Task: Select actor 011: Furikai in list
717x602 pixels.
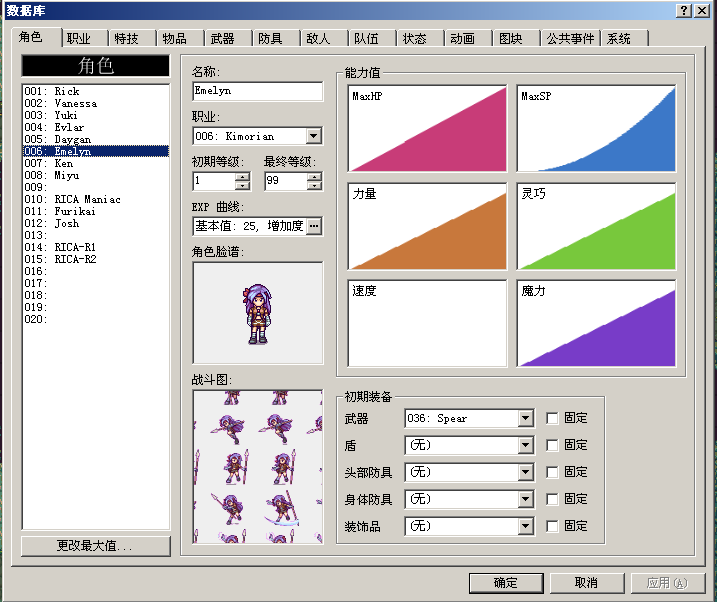Action: [x=96, y=211]
